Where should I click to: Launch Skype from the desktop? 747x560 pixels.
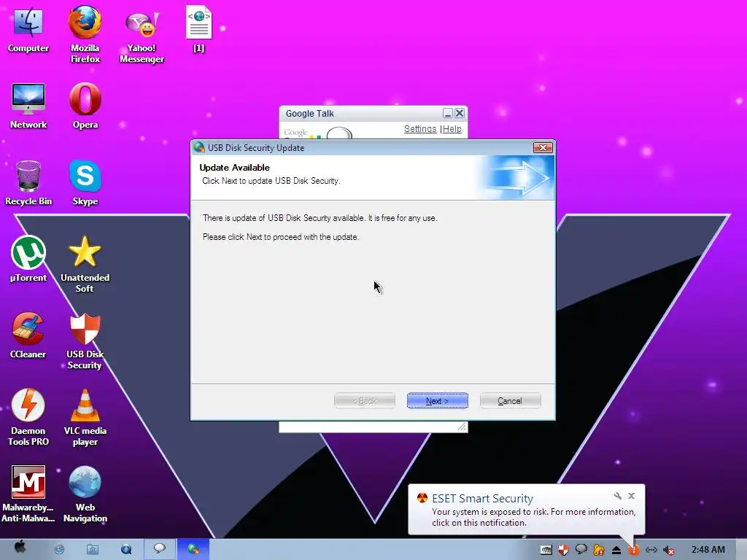click(x=85, y=183)
